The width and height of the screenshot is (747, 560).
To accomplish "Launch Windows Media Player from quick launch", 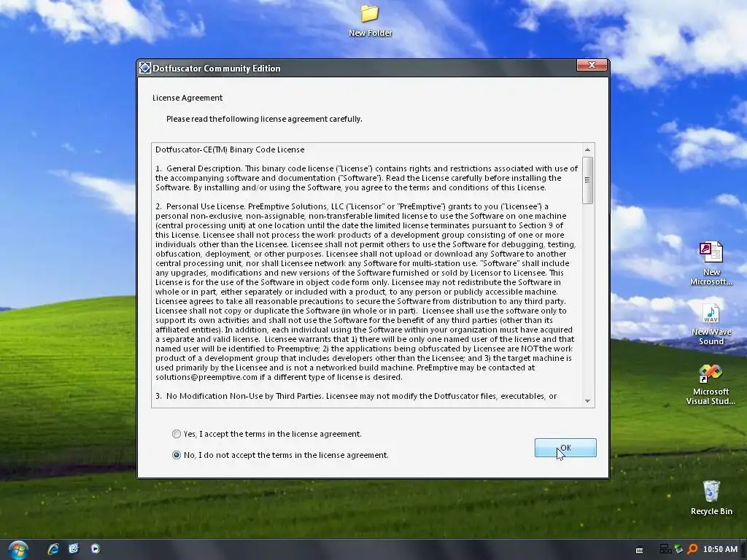I will point(96,548).
